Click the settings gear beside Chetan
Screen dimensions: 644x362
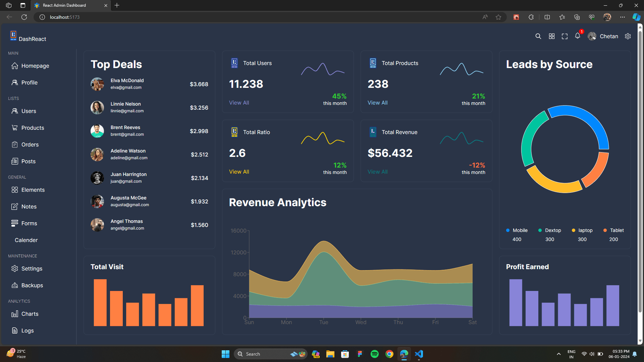click(x=628, y=36)
